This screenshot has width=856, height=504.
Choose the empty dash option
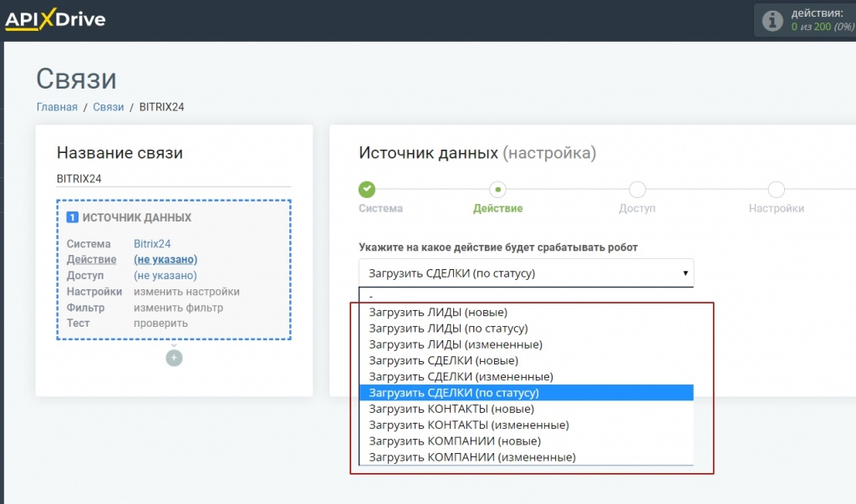527,297
